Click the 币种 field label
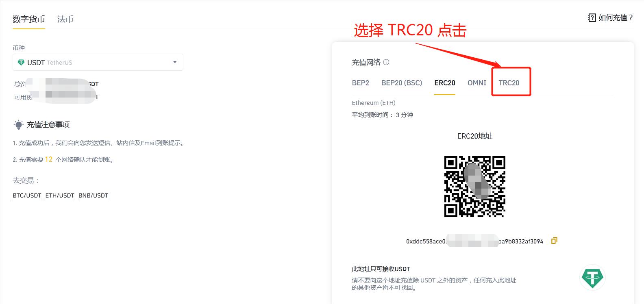Image resolution: width=644 pixels, height=304 pixels. (19, 48)
